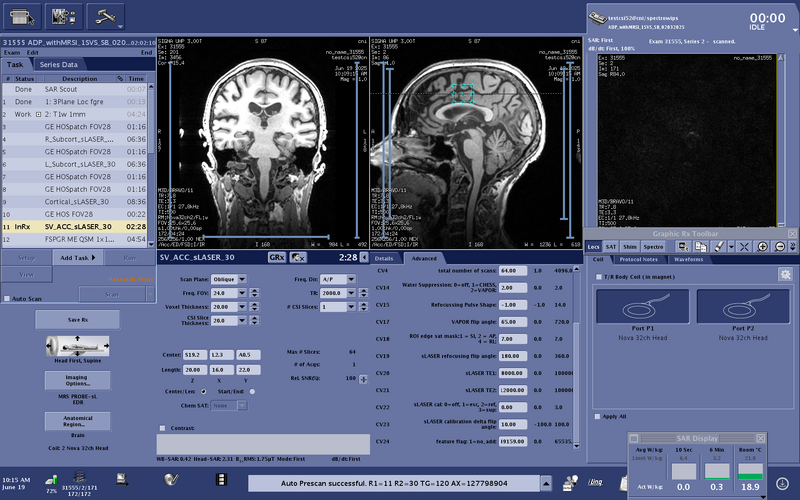Expand the 2: T1w 1mm task row
The height and width of the screenshot is (500, 800).
tap(38, 114)
